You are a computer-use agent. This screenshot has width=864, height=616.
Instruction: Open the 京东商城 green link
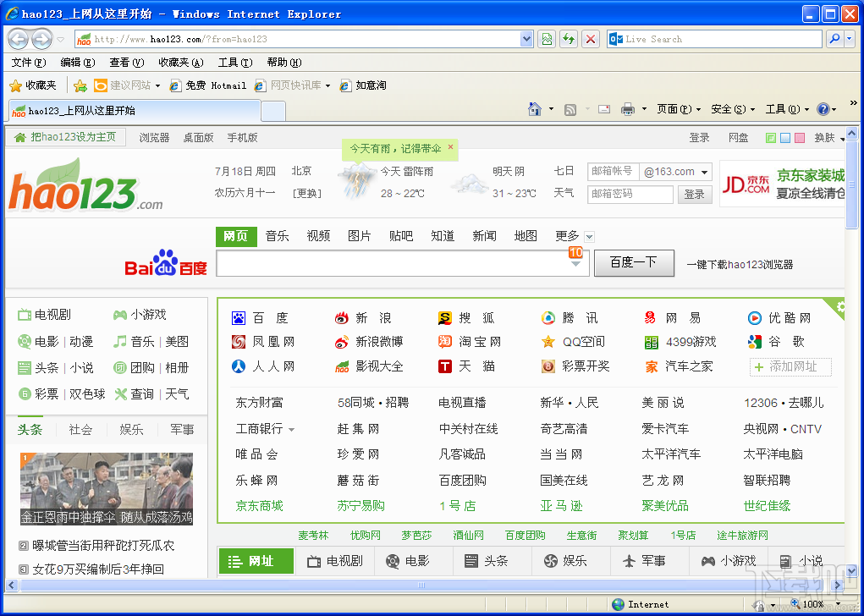pos(259,506)
